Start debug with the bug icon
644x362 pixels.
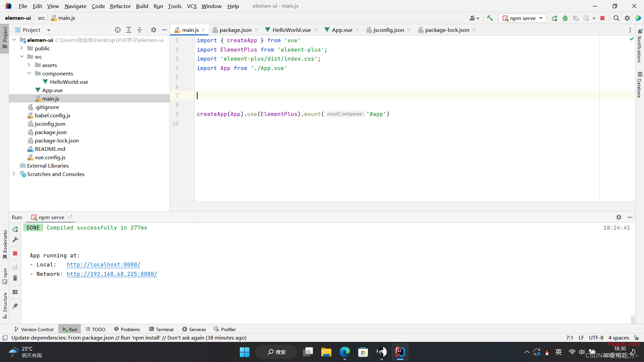coord(565,18)
